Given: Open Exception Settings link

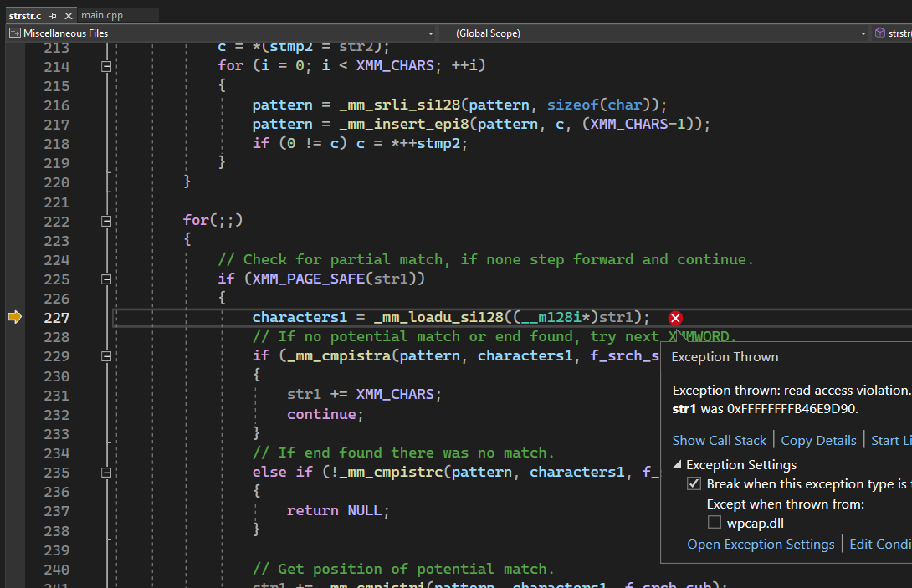Looking at the screenshot, I should tap(761, 544).
